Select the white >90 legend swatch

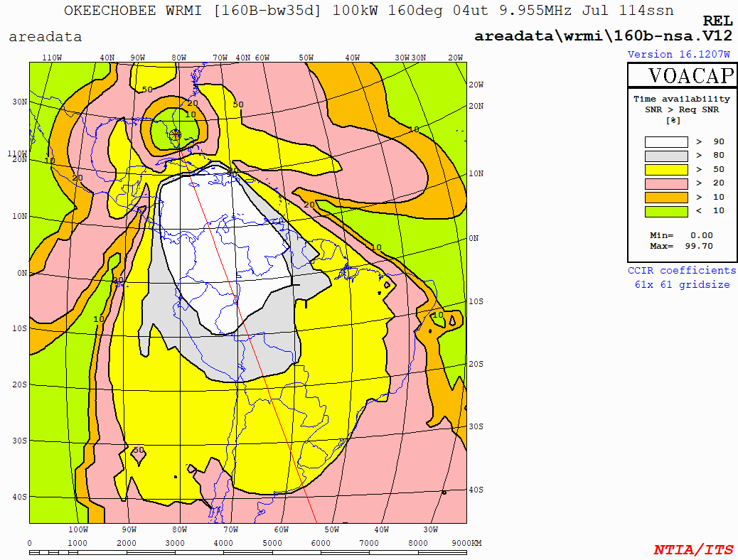click(666, 142)
